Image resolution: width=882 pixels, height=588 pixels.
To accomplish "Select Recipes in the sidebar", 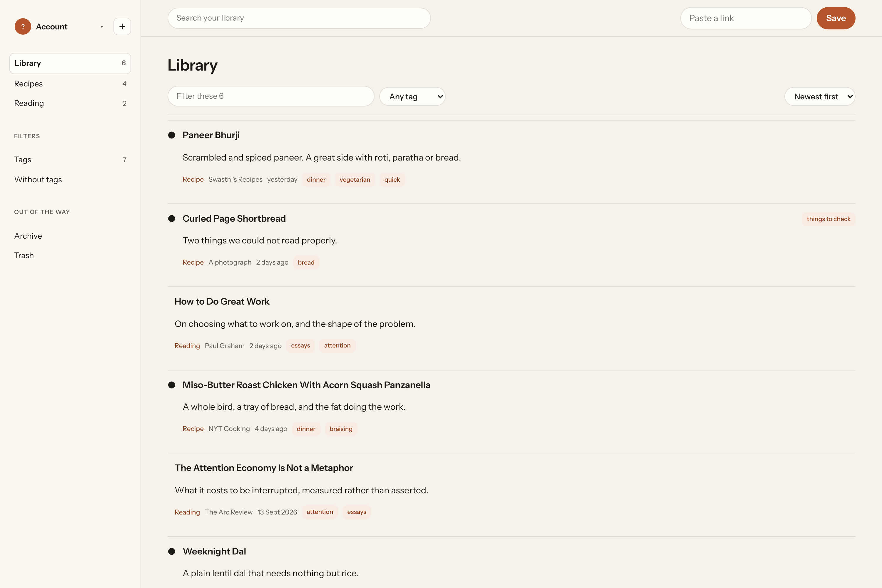I will point(70,83).
